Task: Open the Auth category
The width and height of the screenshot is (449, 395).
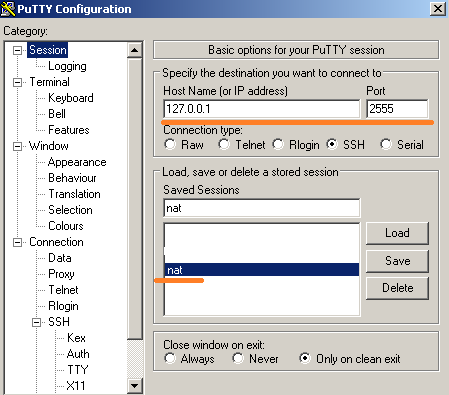Action: pyautogui.click(x=78, y=354)
